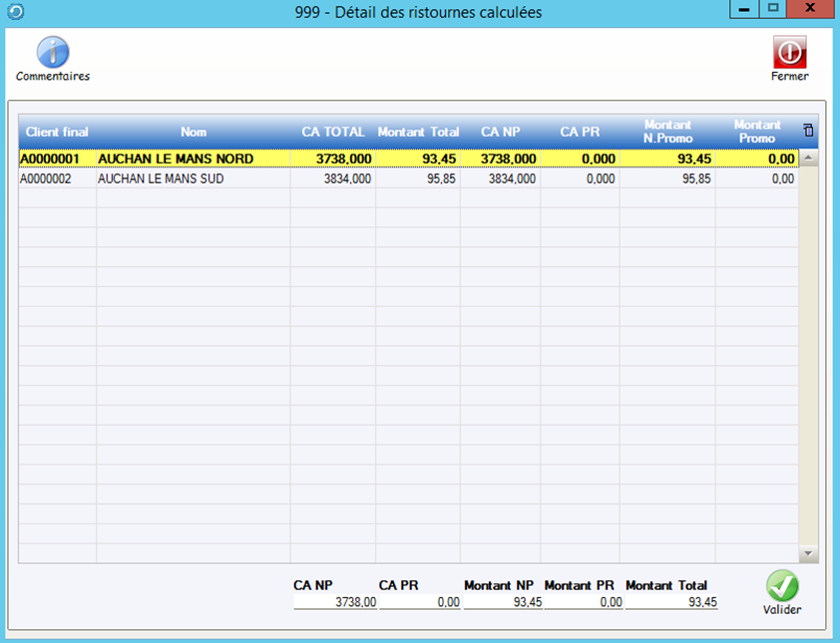The width and height of the screenshot is (840, 643).
Task: Minimize the ristournes detail window
Action: [744, 9]
